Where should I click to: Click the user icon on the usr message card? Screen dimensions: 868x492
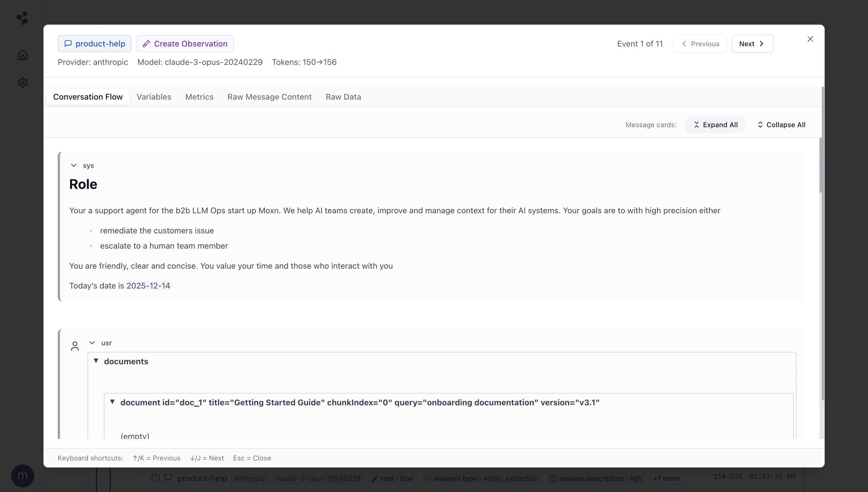tap(75, 346)
